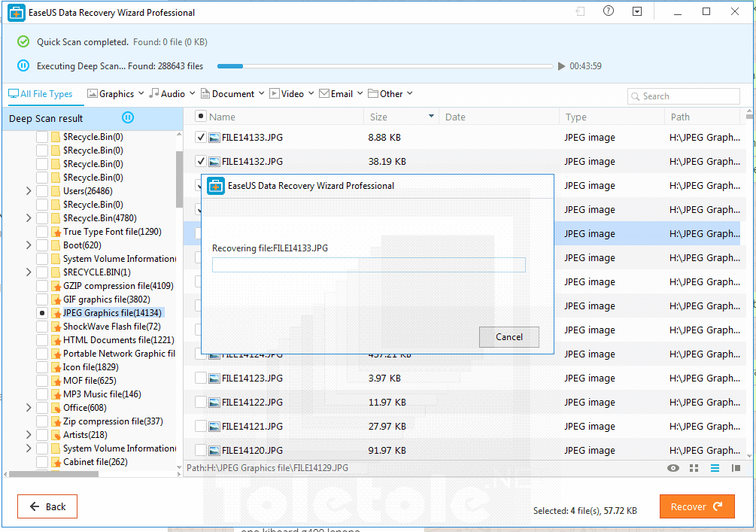The width and height of the screenshot is (756, 532).
Task: Expand the $Recycle.Bin(4780) node
Action: pos(29,218)
